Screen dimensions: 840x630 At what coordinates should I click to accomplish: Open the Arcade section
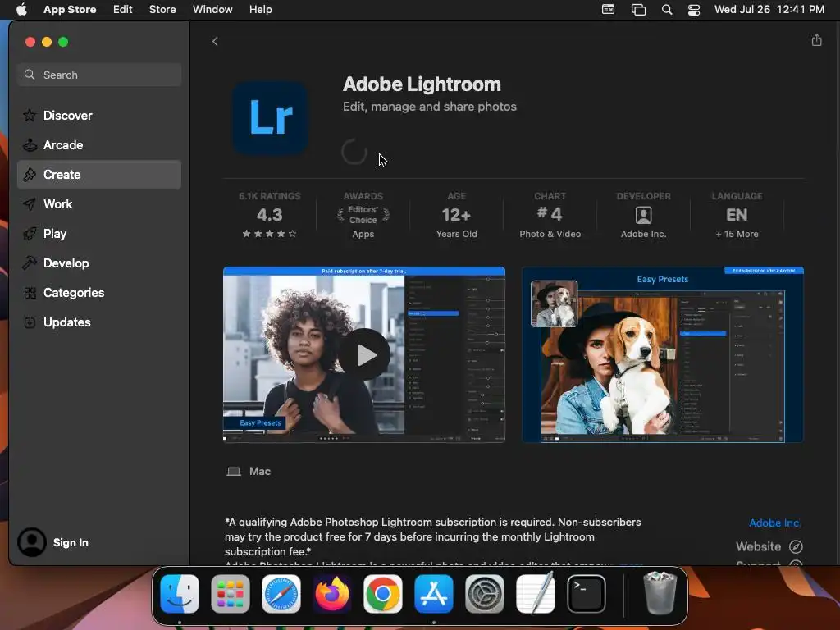99,144
